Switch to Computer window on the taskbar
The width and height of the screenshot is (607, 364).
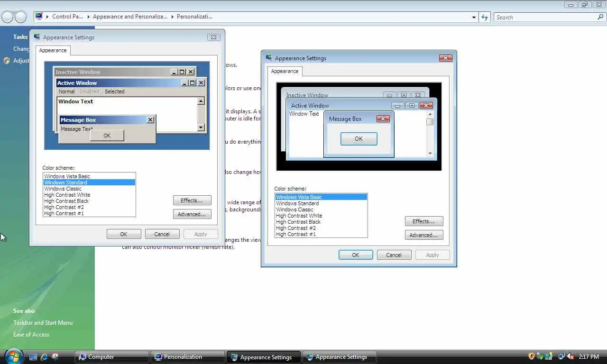112,357
